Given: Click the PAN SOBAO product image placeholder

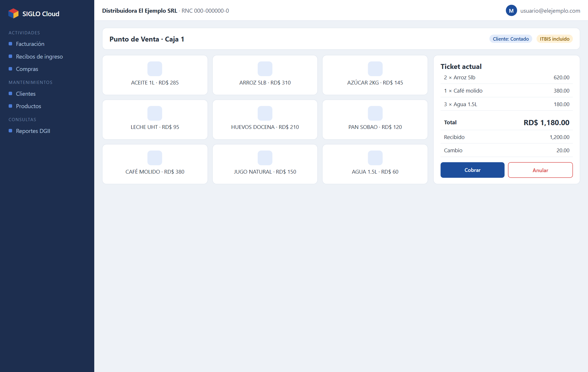Looking at the screenshot, I should pos(375,113).
